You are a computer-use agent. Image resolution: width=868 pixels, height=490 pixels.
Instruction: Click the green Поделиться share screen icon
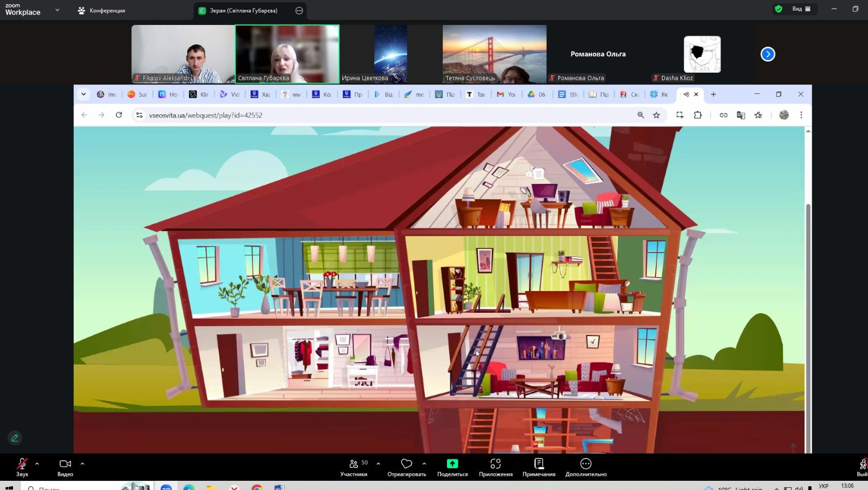click(452, 464)
